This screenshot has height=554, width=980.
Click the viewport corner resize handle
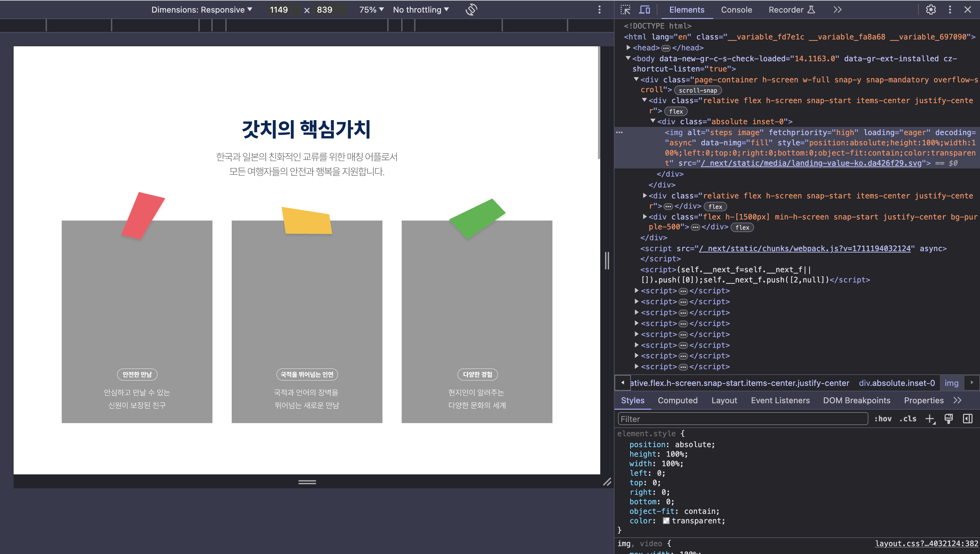(607, 482)
